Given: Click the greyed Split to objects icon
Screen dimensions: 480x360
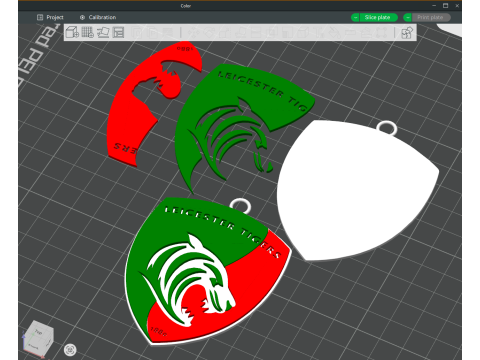Looking at the screenshot, I should [x=137, y=32].
